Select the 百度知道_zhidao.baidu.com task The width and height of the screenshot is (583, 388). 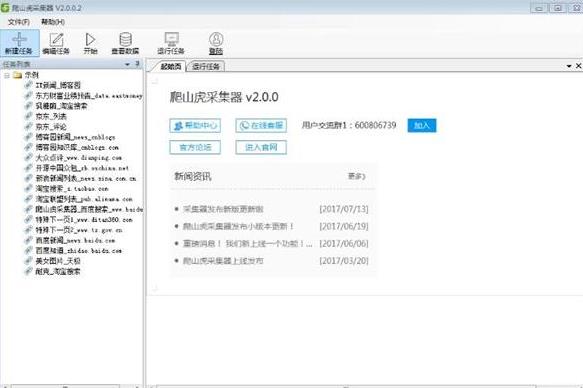coord(78,250)
